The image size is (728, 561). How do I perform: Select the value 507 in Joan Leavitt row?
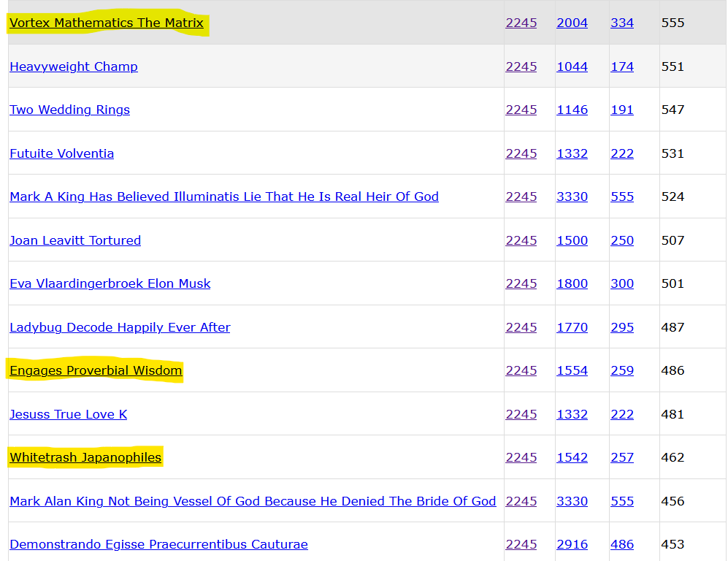pos(673,240)
